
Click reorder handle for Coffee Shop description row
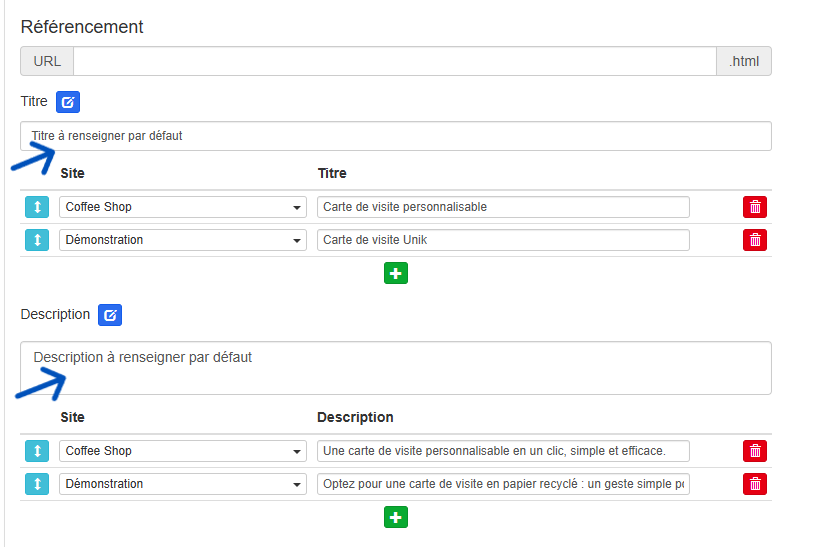point(36,451)
